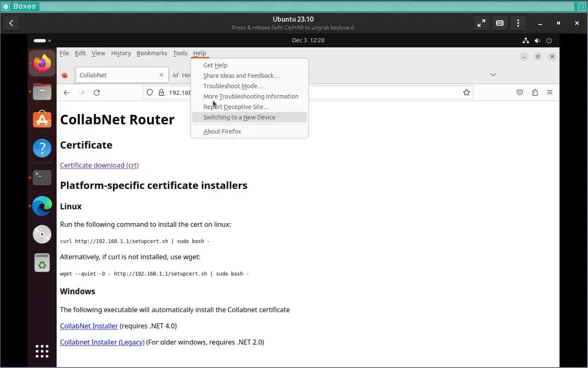Screen dimensions: 588x368
Task: Open the Edit menu
Action: click(x=80, y=53)
